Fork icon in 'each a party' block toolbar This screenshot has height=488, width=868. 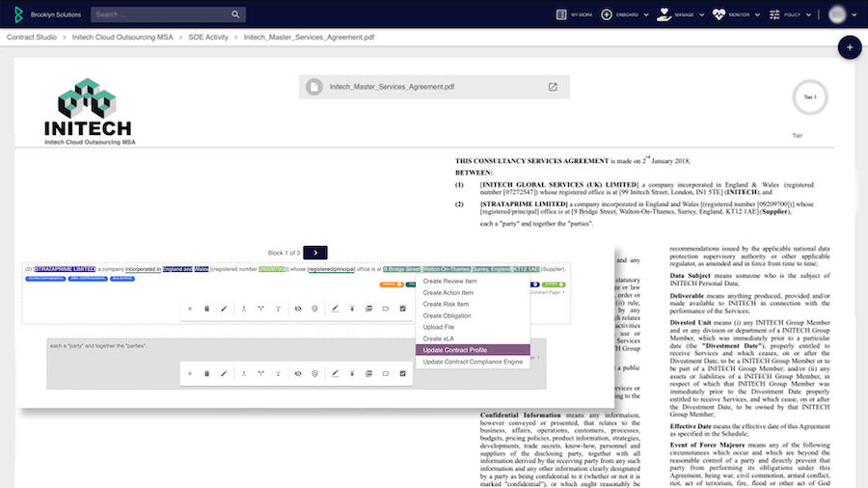point(278,373)
